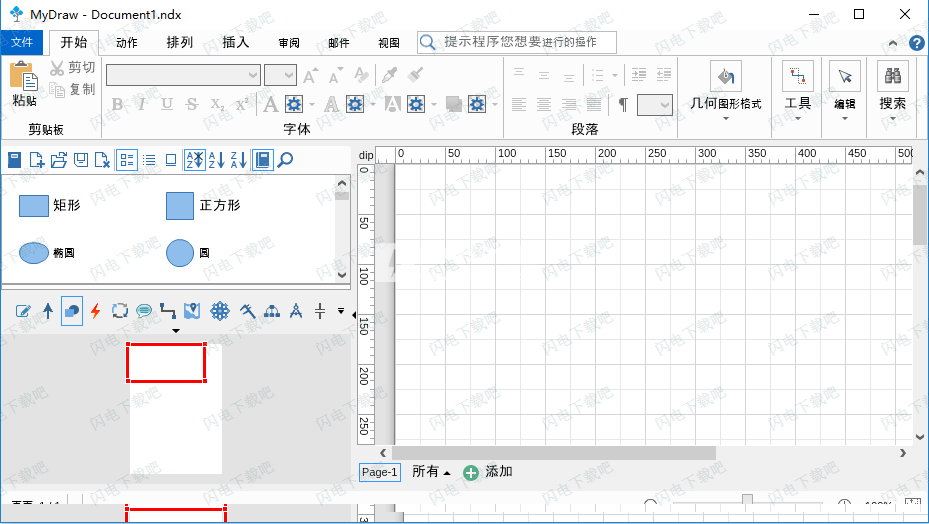Close the current library file icon

(102, 160)
